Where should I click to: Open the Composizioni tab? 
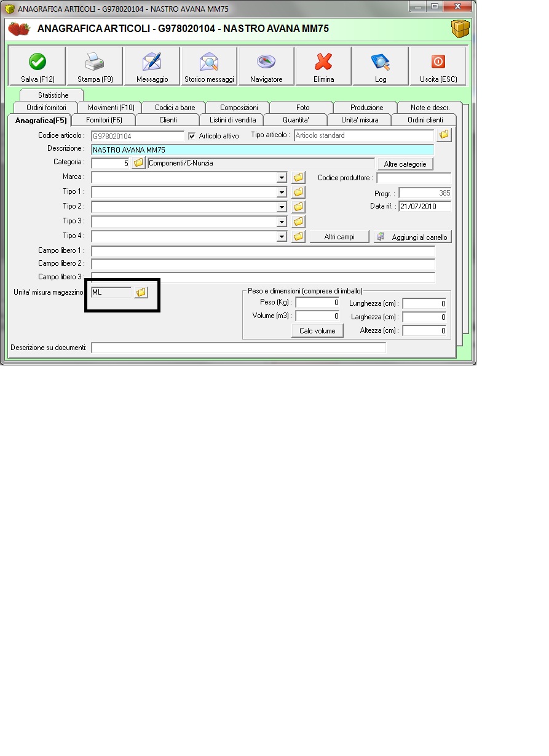pyautogui.click(x=239, y=108)
